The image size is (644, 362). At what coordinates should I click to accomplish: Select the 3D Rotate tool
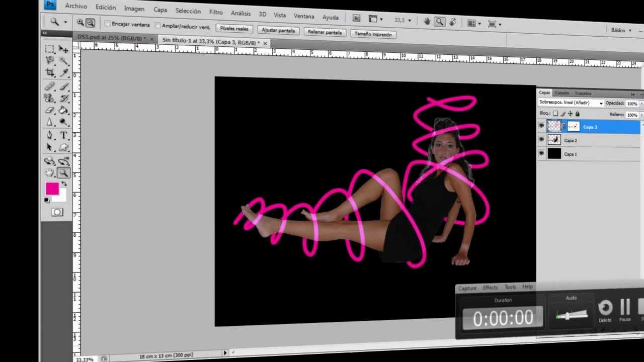49,161
